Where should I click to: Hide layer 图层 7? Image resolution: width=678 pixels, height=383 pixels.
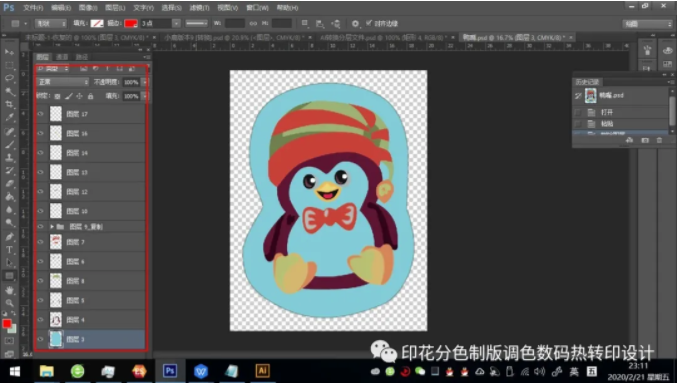41,242
